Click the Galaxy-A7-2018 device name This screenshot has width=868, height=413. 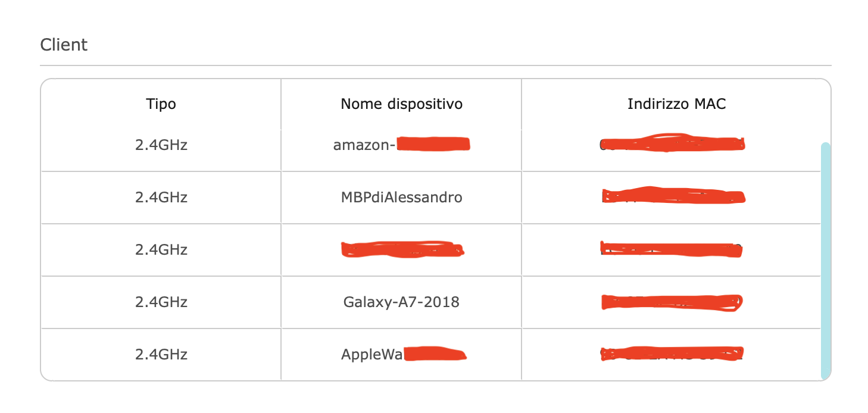pos(401,302)
